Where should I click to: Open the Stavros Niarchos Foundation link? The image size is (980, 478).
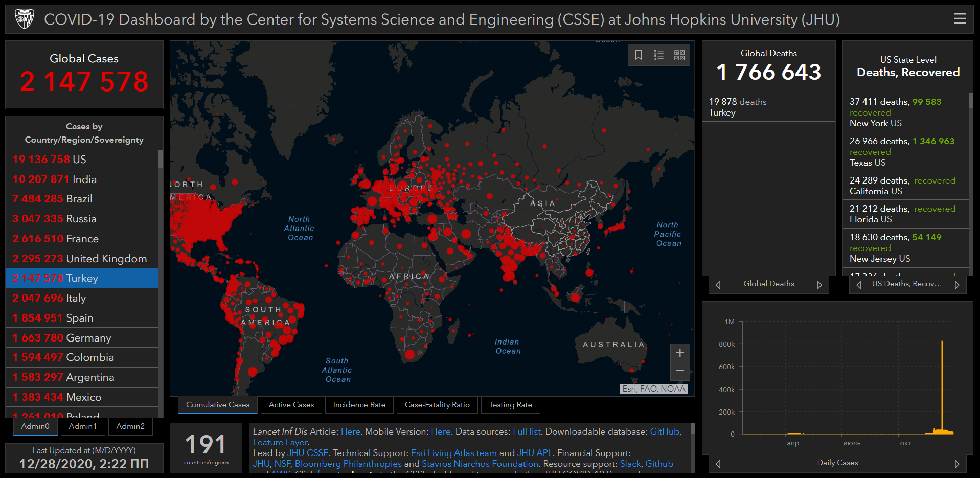pos(480,464)
